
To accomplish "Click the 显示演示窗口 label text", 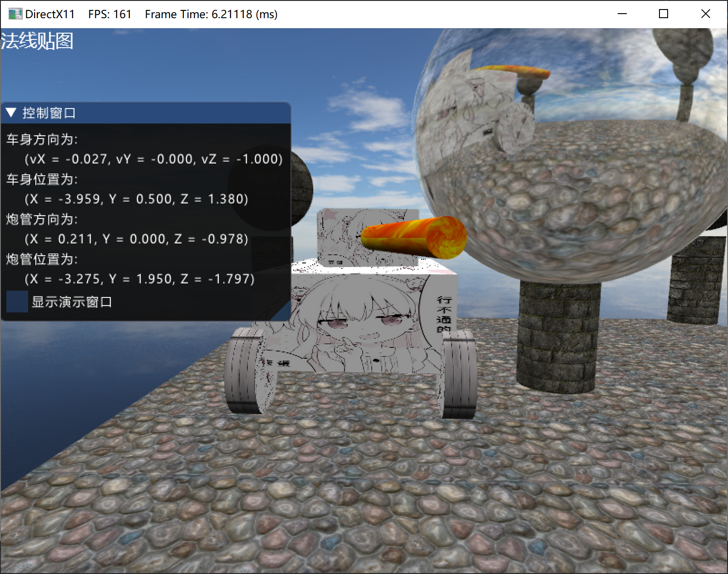I will pyautogui.click(x=72, y=302).
